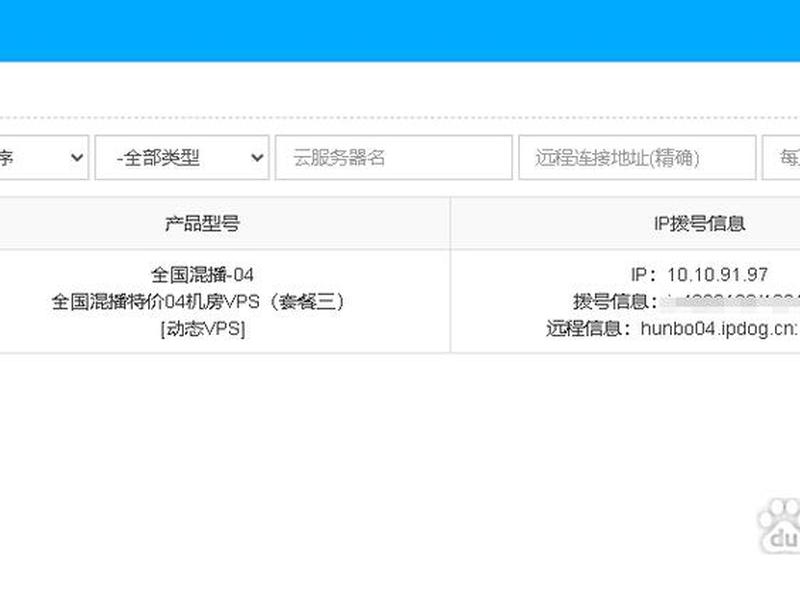Select 全国混播特价04机房VPS（套餐三） text

pyautogui.click(x=198, y=302)
